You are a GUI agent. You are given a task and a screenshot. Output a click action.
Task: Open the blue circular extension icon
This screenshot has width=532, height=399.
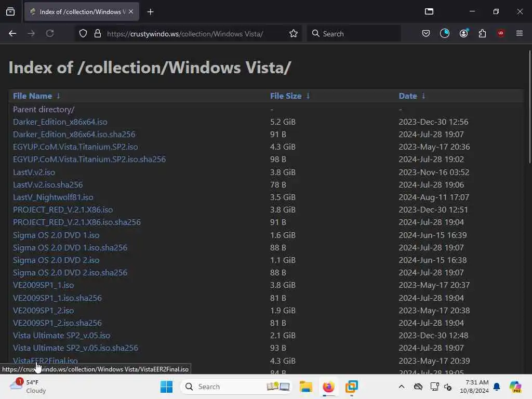445,34
